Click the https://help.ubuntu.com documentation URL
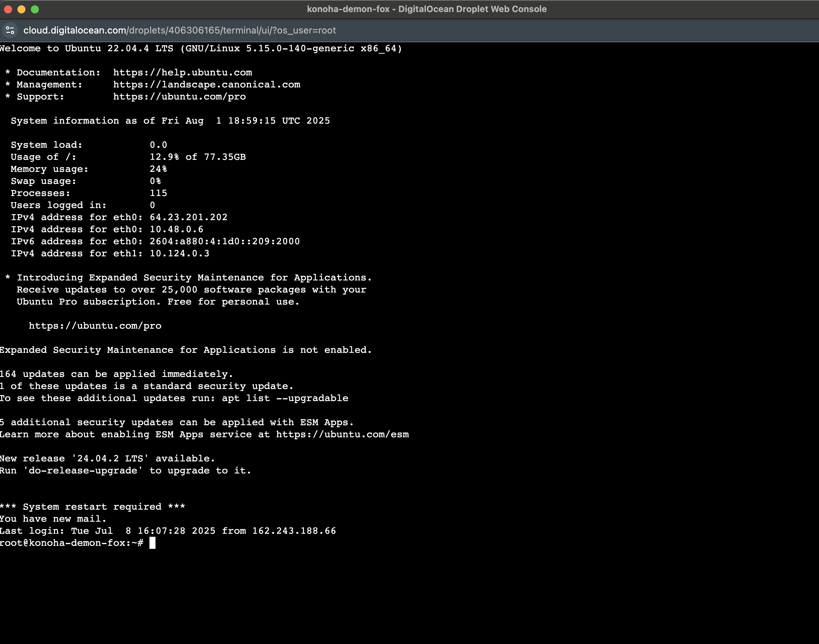Viewport: 819px width, 644px height. pos(183,72)
